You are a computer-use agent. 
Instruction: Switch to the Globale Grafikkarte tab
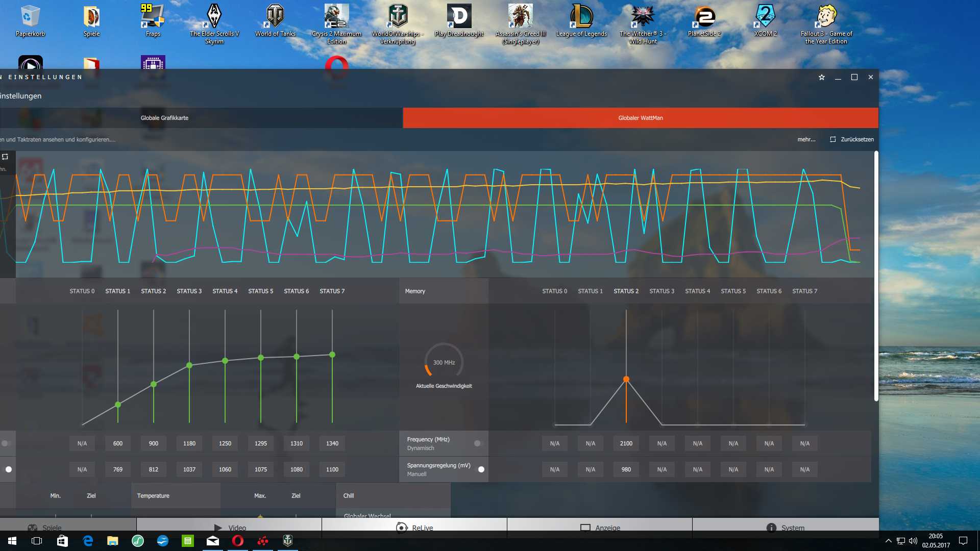tap(164, 118)
